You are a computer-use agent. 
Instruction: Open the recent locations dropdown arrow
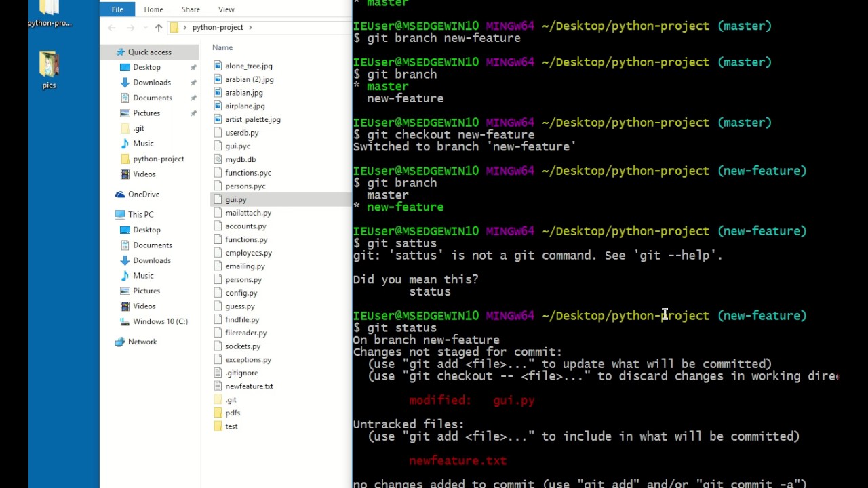pyautogui.click(x=146, y=28)
